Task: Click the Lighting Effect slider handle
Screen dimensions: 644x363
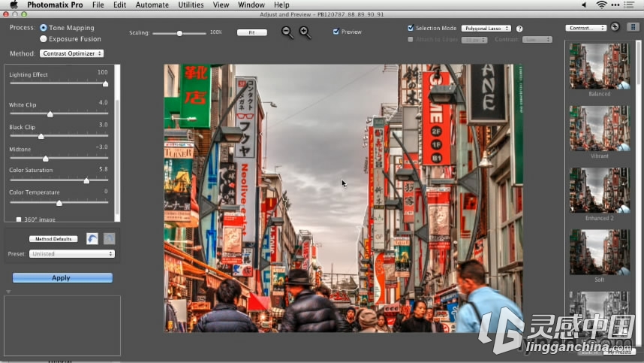Action: pos(106,84)
